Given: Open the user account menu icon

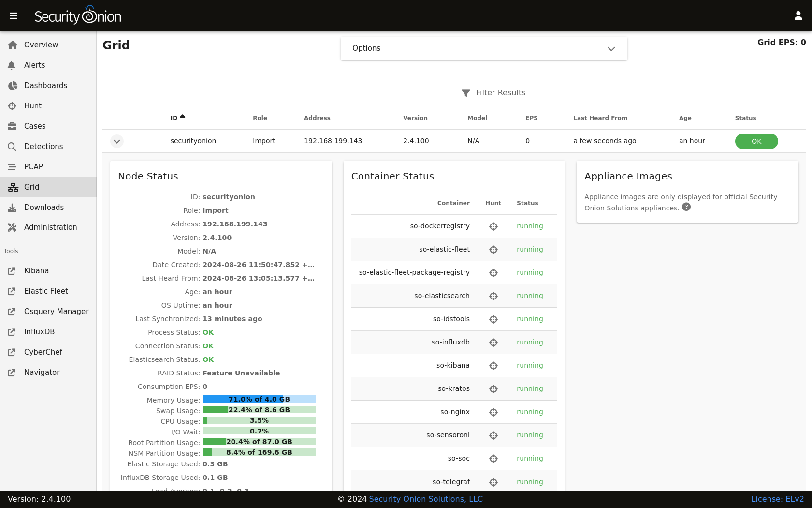Looking at the screenshot, I should tap(798, 16).
